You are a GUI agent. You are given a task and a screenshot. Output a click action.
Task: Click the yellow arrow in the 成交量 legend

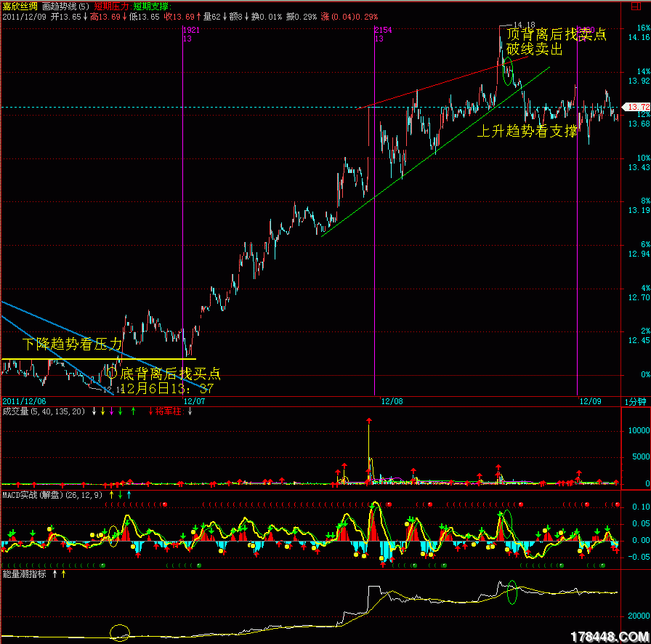click(x=103, y=411)
